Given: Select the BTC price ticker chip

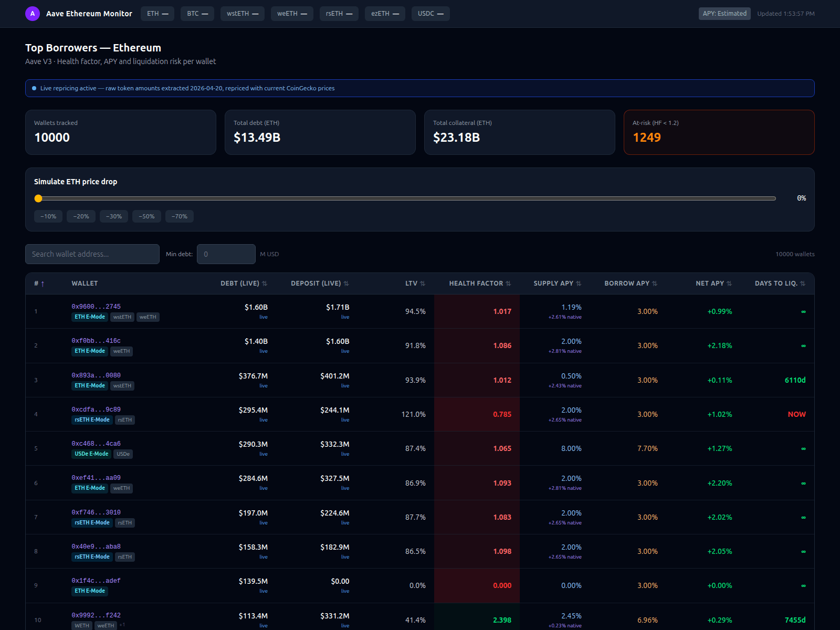Looking at the screenshot, I should 197,14.
